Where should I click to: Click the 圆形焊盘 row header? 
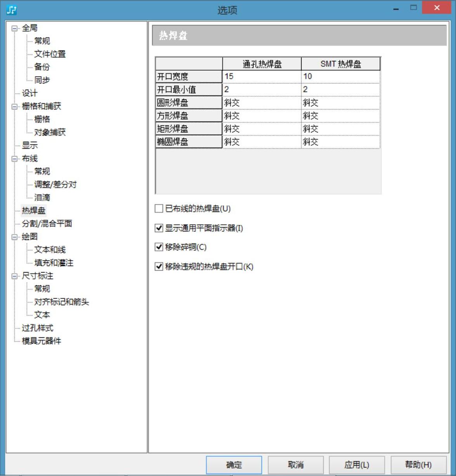pyautogui.click(x=189, y=103)
